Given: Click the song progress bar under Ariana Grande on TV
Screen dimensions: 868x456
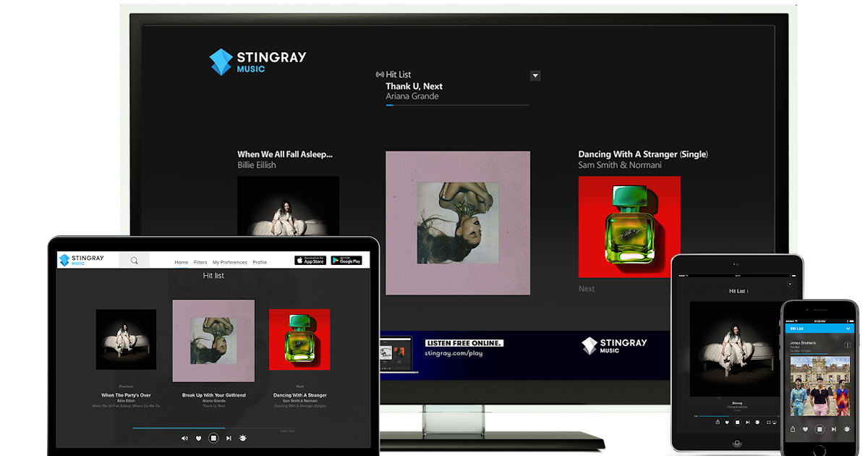Looking at the screenshot, I should 457,105.
